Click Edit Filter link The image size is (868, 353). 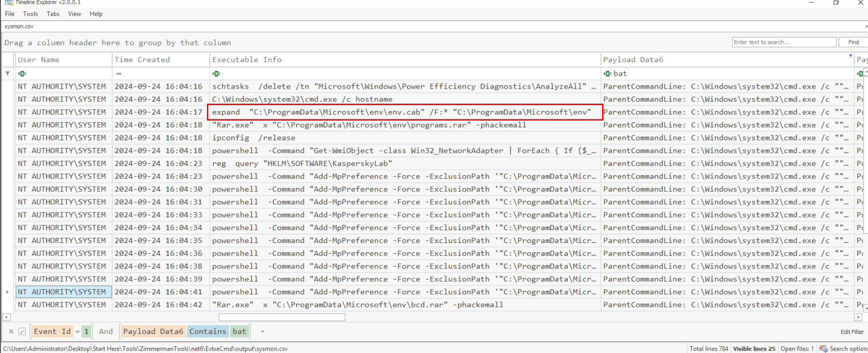(852, 332)
